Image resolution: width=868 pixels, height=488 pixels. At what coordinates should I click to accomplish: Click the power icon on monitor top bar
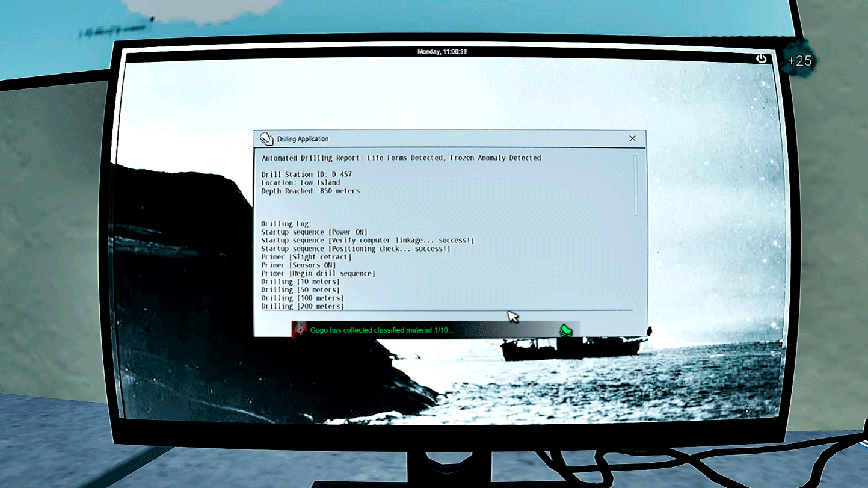[762, 58]
